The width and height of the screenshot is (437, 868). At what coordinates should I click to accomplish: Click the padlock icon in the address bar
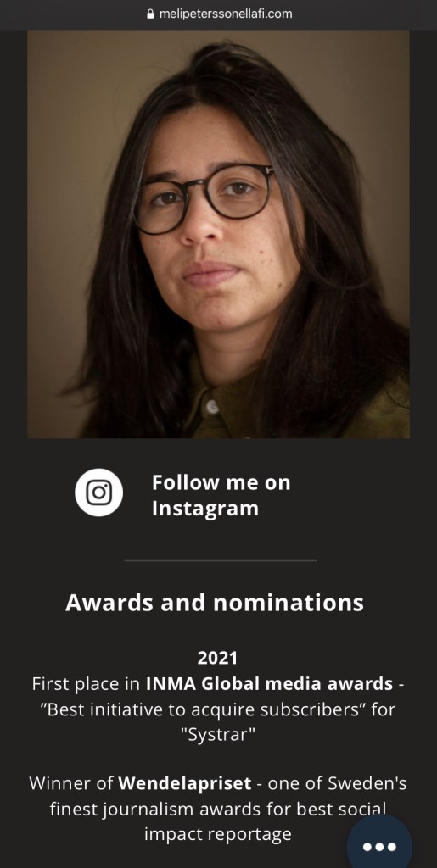(x=150, y=14)
